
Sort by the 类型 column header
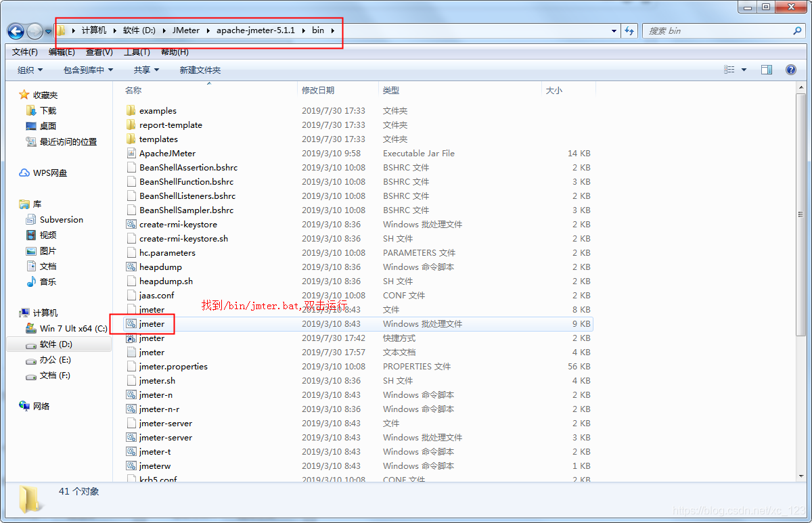click(x=390, y=90)
